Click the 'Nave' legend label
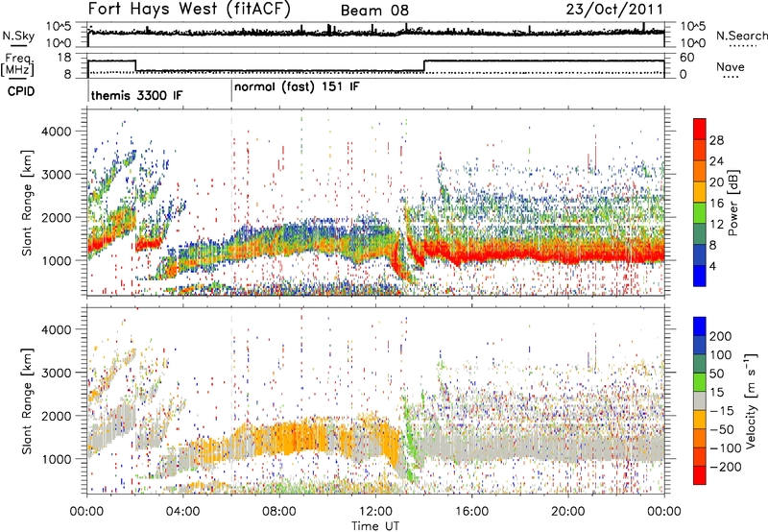The width and height of the screenshot is (768, 532). [730, 67]
